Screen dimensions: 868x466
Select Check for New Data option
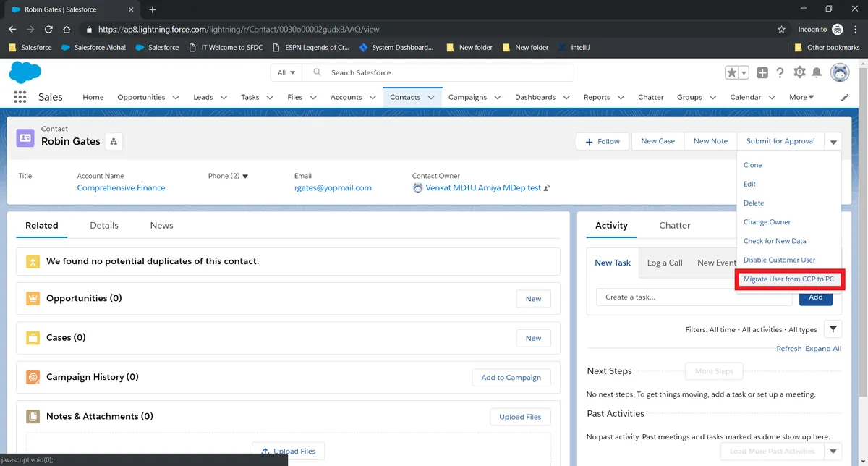775,241
